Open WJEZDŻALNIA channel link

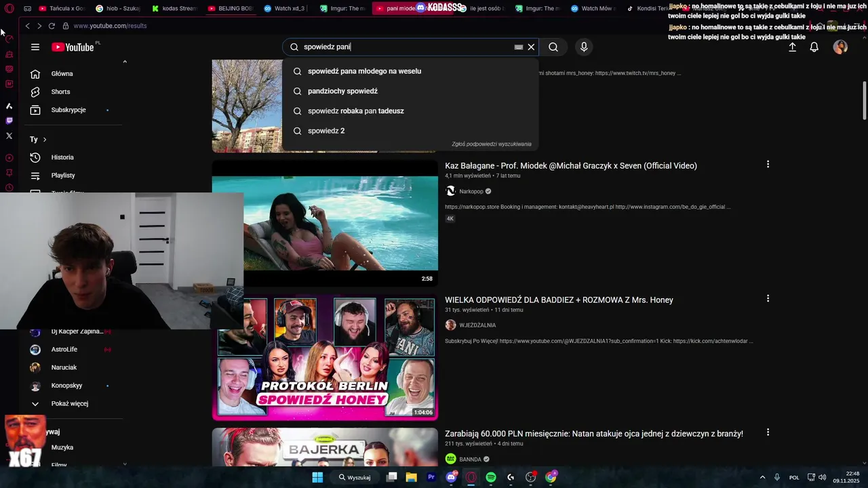(477, 325)
